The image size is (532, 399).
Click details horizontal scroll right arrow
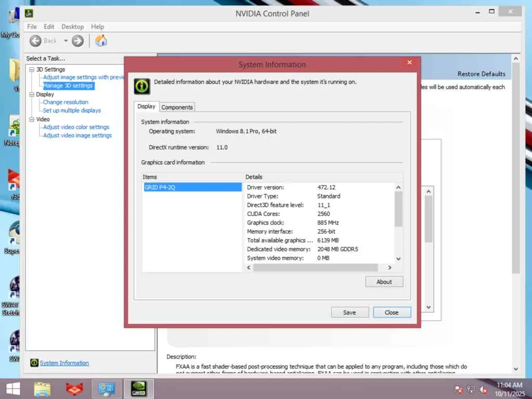pos(390,268)
